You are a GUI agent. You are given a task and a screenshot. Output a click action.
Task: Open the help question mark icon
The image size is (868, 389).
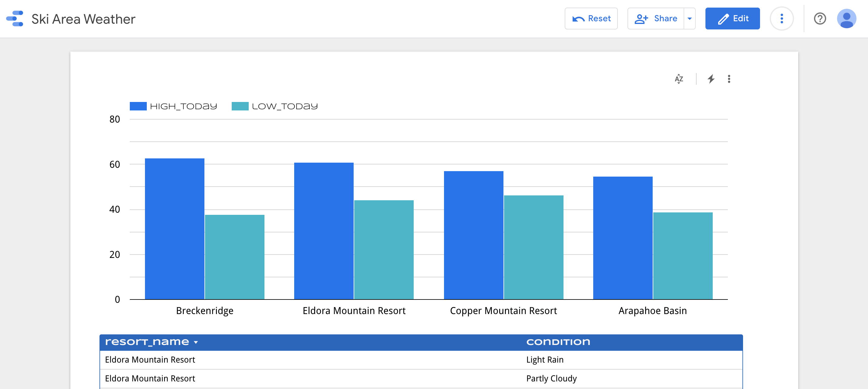(819, 19)
